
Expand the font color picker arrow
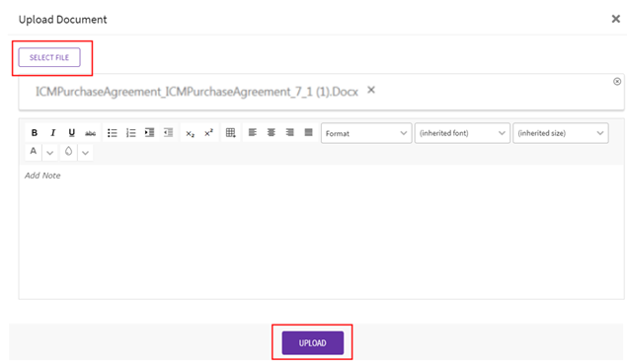click(50, 152)
